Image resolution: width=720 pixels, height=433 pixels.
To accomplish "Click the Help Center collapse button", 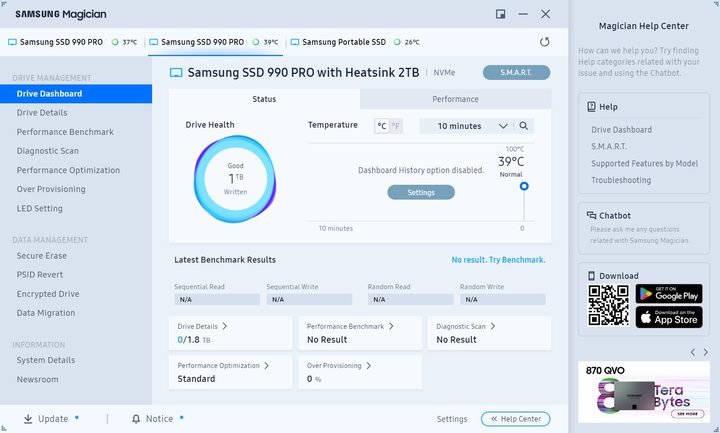I will coord(516,419).
